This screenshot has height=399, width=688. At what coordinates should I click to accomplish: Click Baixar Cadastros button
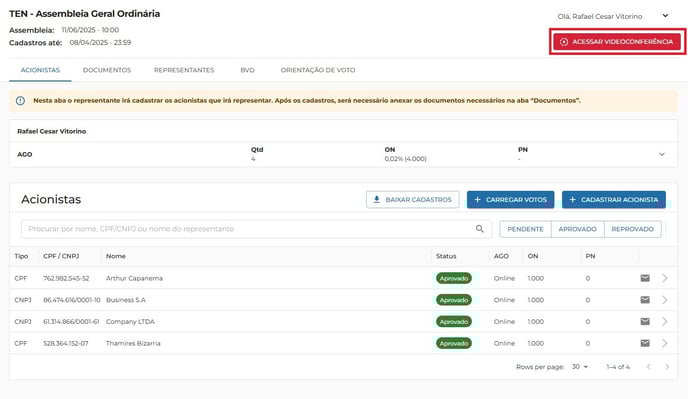coord(412,200)
